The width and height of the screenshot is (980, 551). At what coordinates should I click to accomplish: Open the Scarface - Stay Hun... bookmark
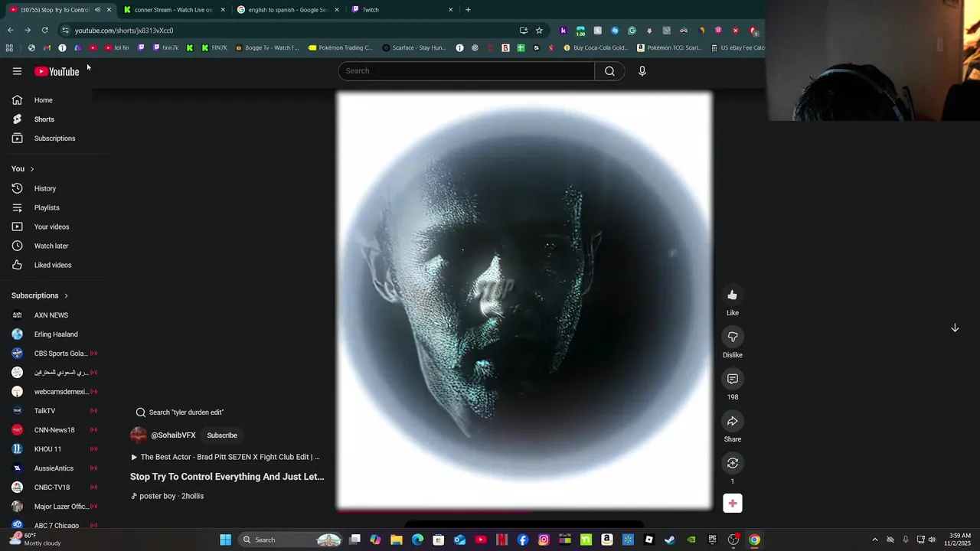click(414, 48)
